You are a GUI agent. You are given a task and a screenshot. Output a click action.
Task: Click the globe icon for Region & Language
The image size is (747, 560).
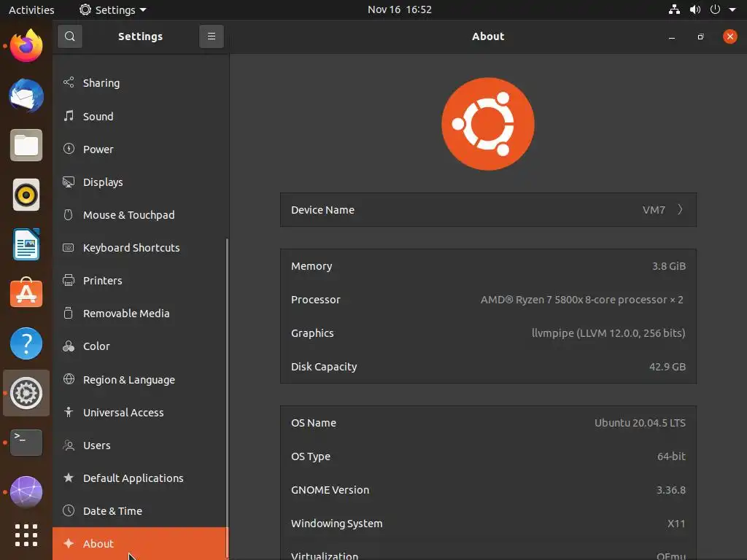[x=69, y=379]
